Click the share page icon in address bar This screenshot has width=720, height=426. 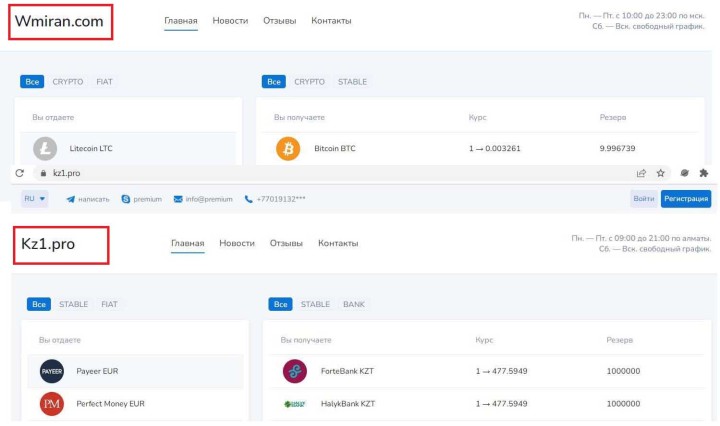tap(641, 173)
